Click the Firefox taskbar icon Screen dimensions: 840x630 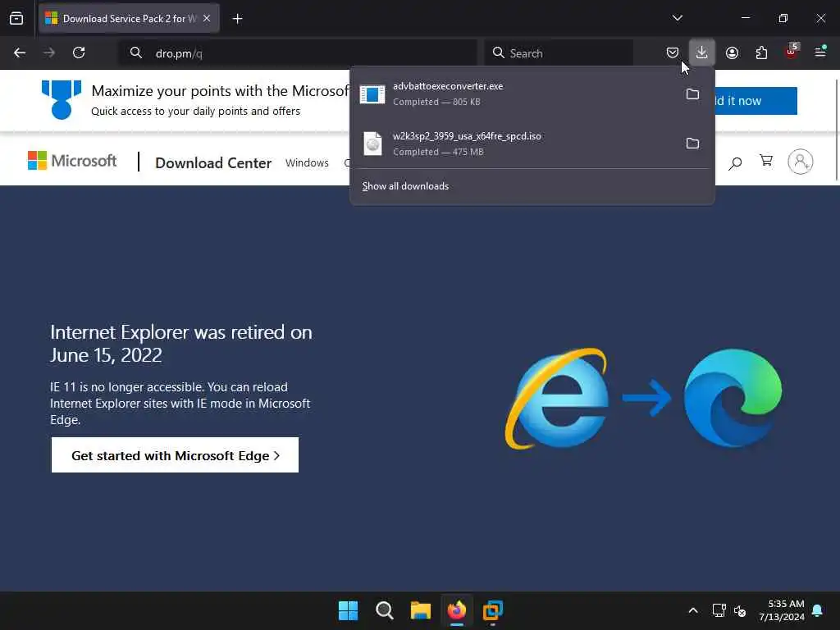(x=456, y=610)
